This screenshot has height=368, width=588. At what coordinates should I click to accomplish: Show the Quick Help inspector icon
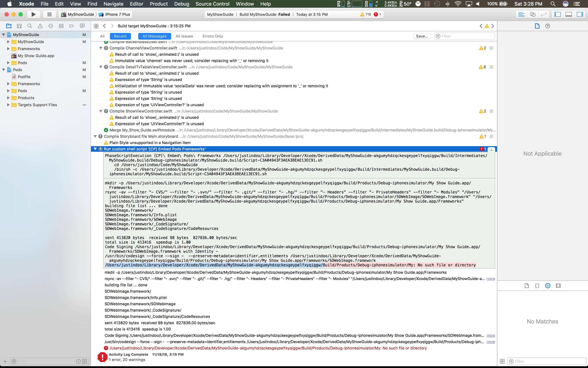[548, 26]
